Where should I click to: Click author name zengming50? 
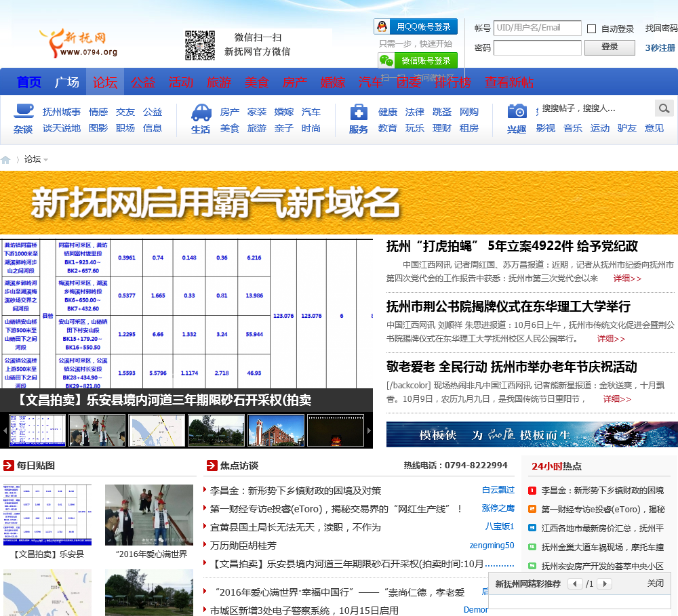click(x=492, y=546)
